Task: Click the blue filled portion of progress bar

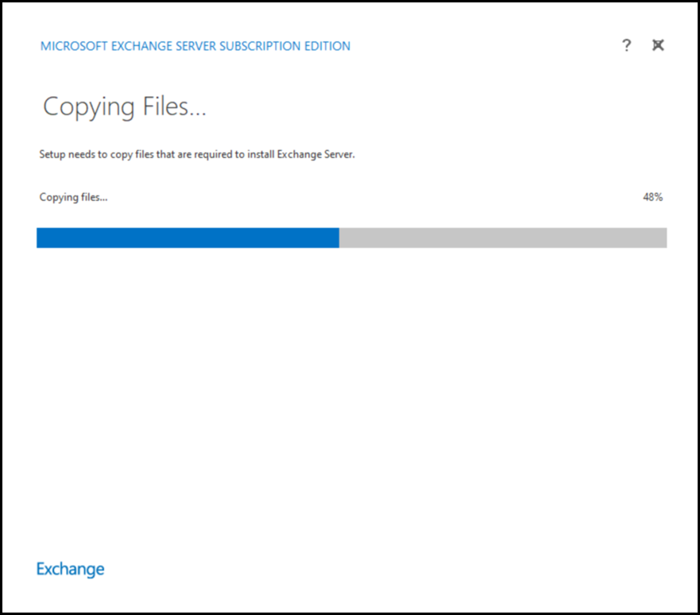Action: pyautogui.click(x=188, y=238)
